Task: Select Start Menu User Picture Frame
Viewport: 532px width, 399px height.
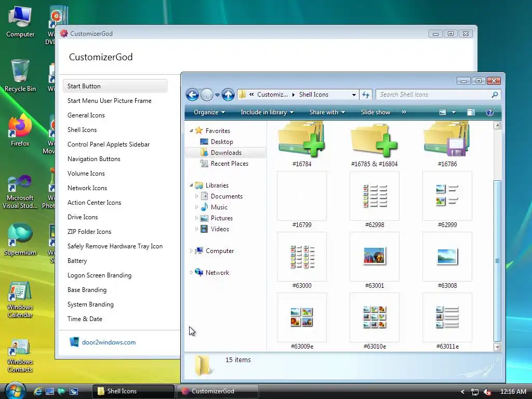Action: (109, 101)
